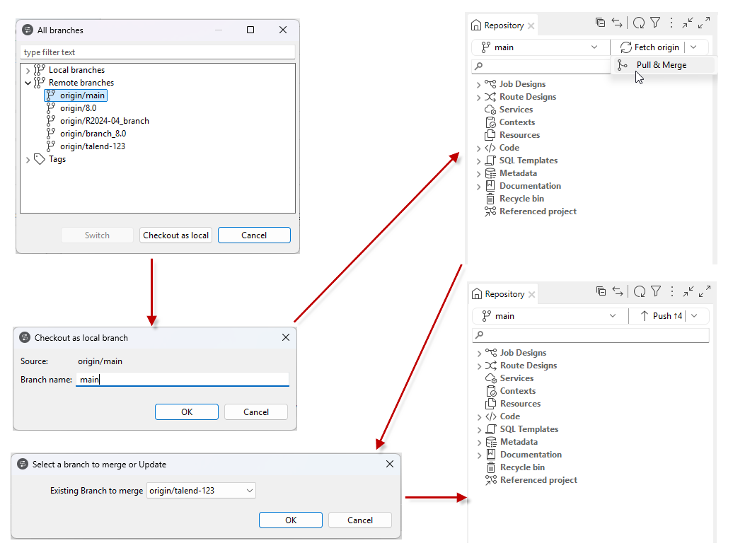Expand the Tags node
Viewport: 733px width, 560px height.
[28, 160]
